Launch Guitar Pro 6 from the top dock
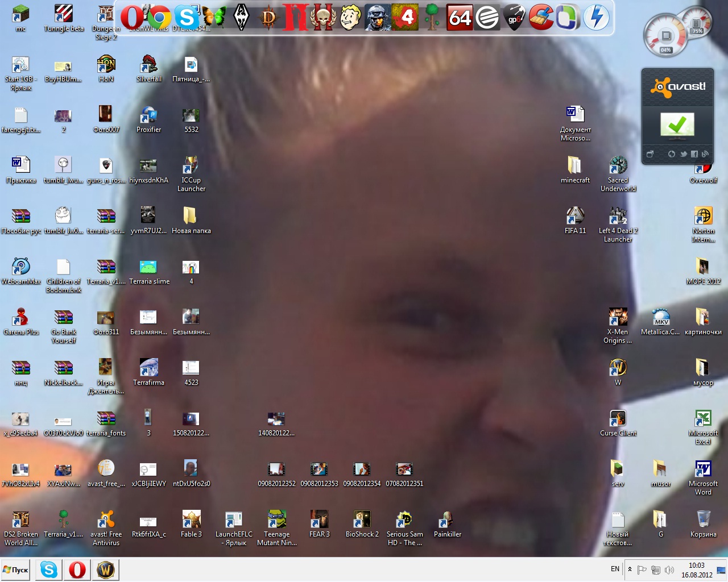Image resolution: width=728 pixels, height=582 pixels. click(x=514, y=18)
